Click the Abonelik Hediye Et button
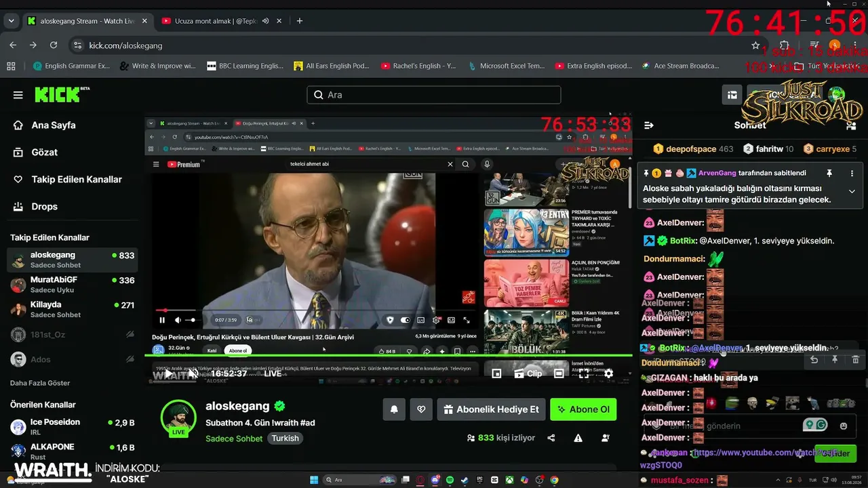 tap(492, 409)
